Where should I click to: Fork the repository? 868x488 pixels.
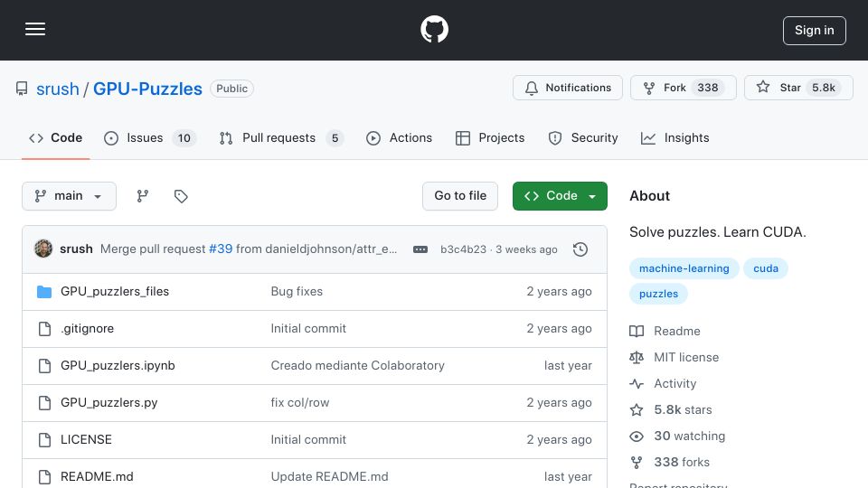(x=684, y=88)
